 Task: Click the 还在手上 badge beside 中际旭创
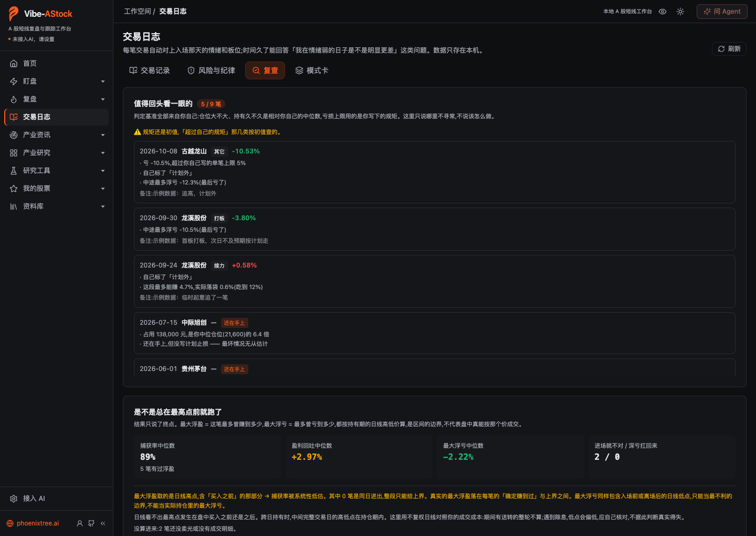click(234, 323)
